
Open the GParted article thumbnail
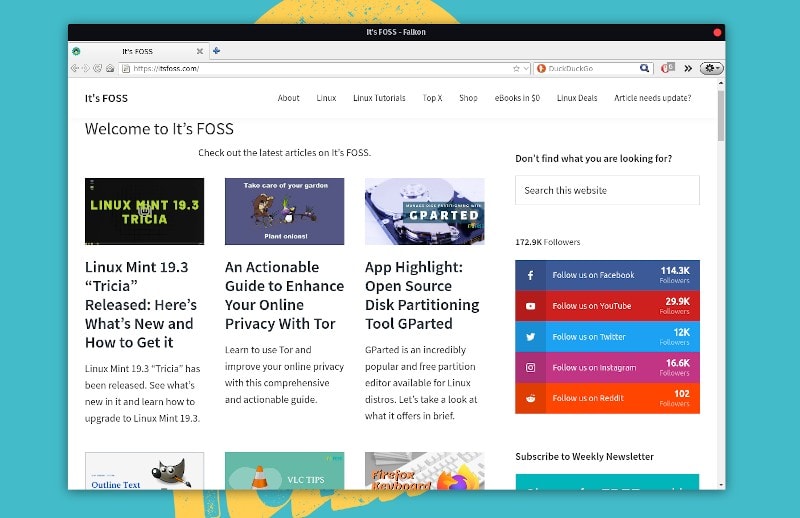click(x=424, y=211)
